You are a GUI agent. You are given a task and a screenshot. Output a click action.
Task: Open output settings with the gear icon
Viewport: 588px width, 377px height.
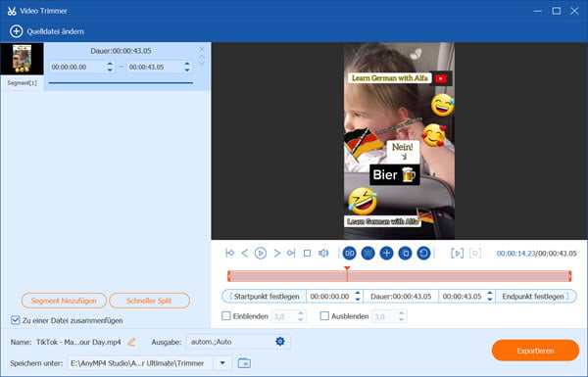tap(280, 342)
